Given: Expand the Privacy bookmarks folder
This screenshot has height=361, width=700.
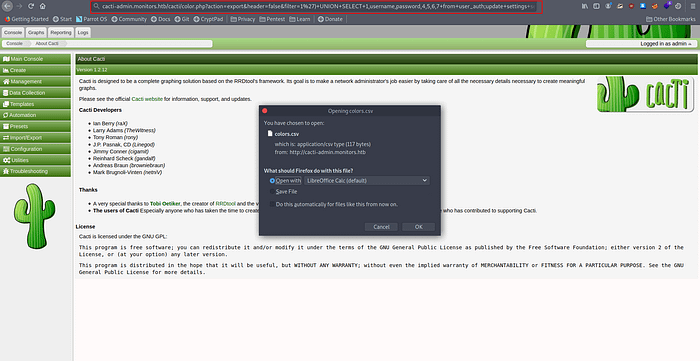Looking at the screenshot, I should coord(243,19).
